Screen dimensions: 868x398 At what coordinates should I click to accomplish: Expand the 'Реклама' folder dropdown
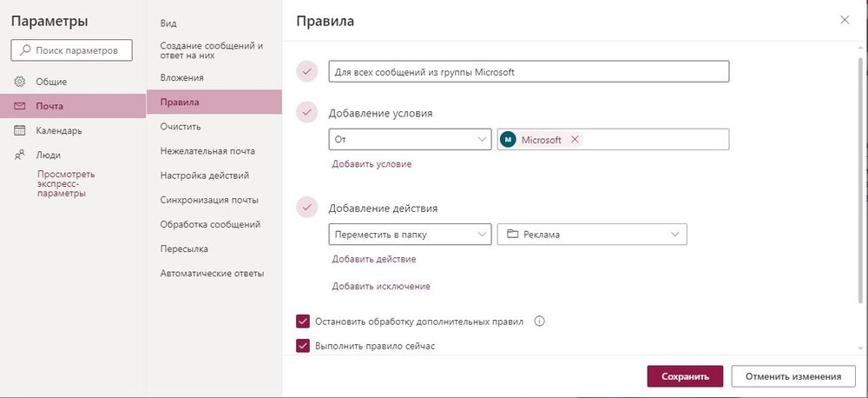[x=592, y=235]
